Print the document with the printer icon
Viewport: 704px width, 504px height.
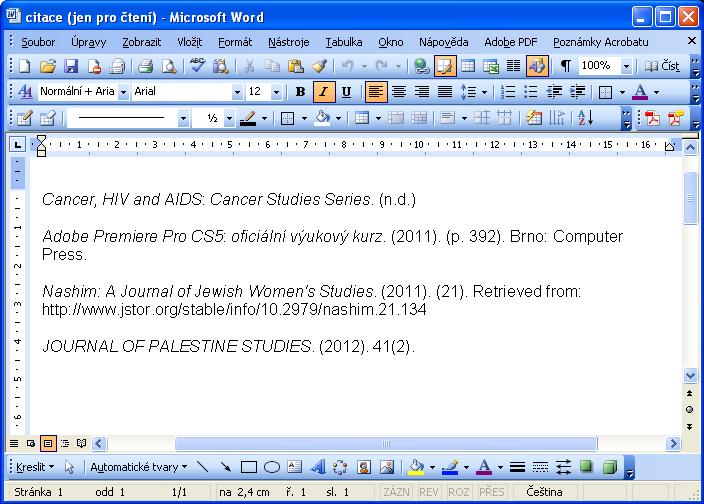pos(145,66)
